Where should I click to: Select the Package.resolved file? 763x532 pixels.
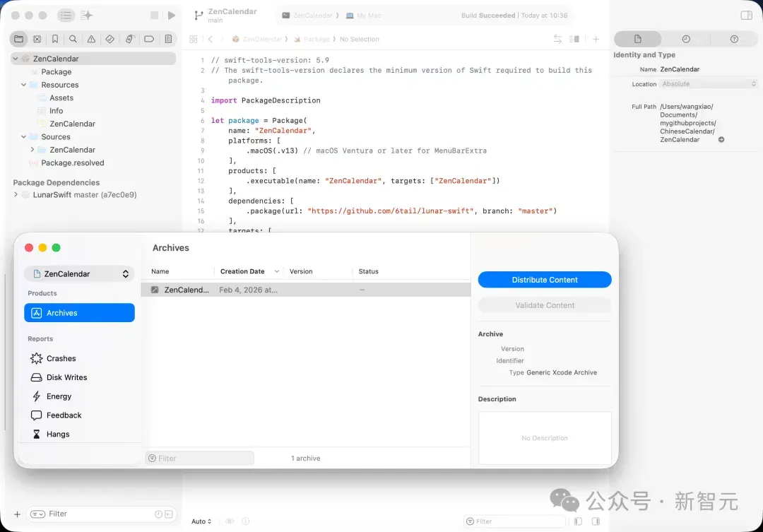pos(73,163)
